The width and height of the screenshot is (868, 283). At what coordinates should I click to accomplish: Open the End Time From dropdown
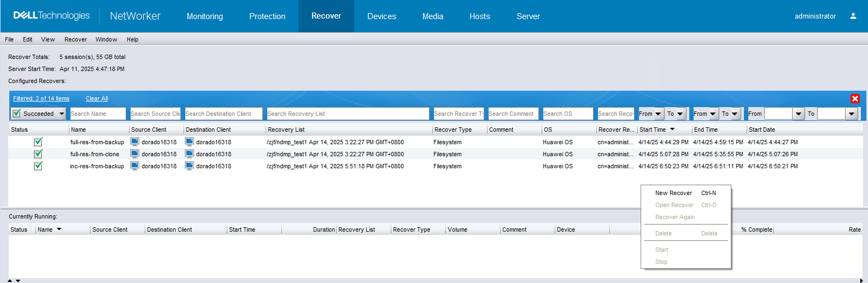pyautogui.click(x=713, y=114)
